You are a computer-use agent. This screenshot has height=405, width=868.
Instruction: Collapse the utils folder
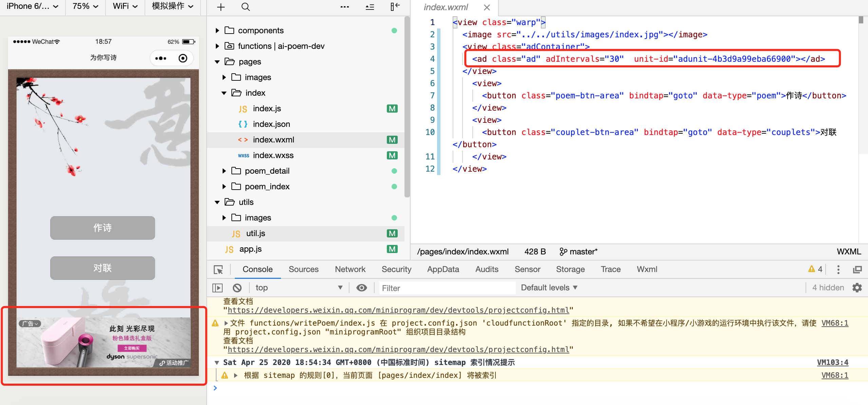pyautogui.click(x=217, y=202)
